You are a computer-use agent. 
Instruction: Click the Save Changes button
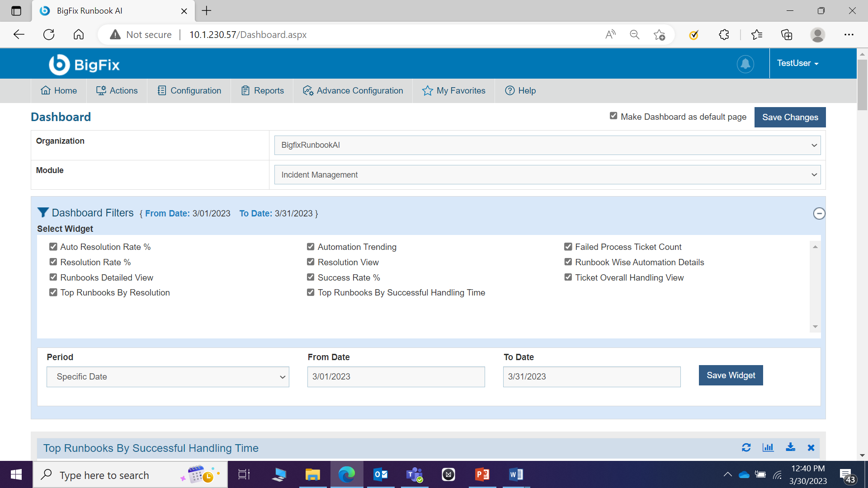tap(790, 117)
